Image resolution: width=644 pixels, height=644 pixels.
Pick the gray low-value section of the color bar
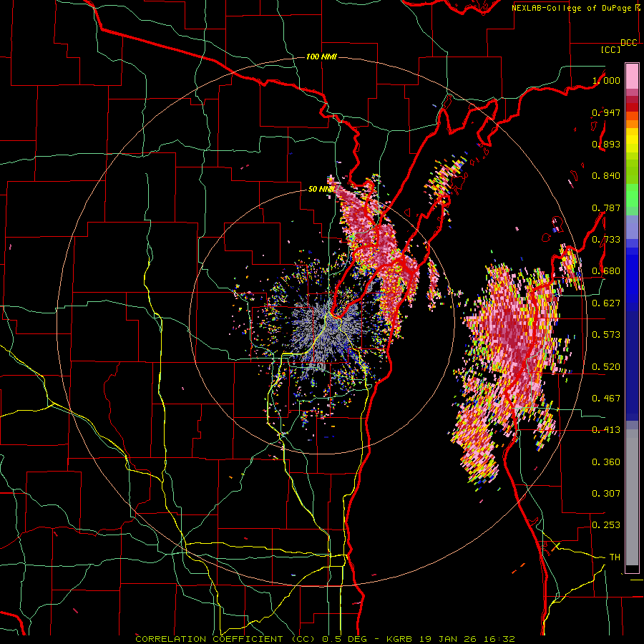coord(632,497)
